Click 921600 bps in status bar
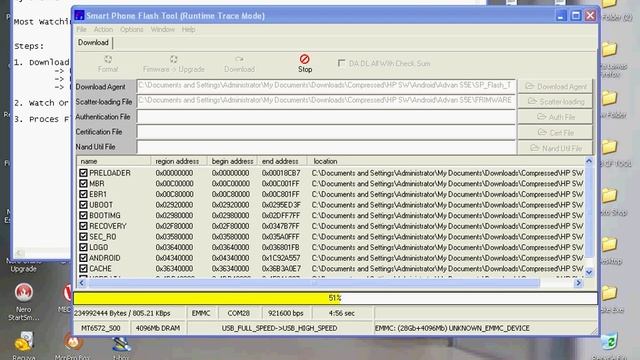Viewport: 640px width, 360px height. coord(286,313)
